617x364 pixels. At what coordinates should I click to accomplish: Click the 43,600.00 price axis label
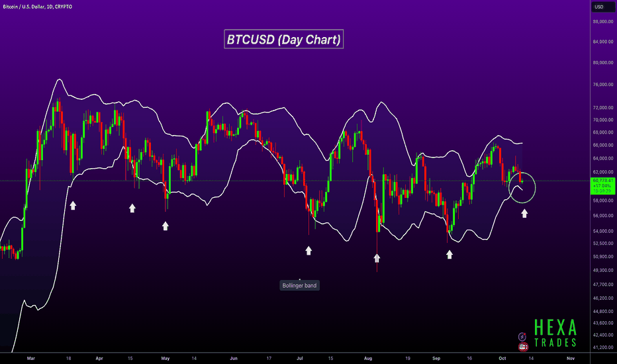coord(603,323)
